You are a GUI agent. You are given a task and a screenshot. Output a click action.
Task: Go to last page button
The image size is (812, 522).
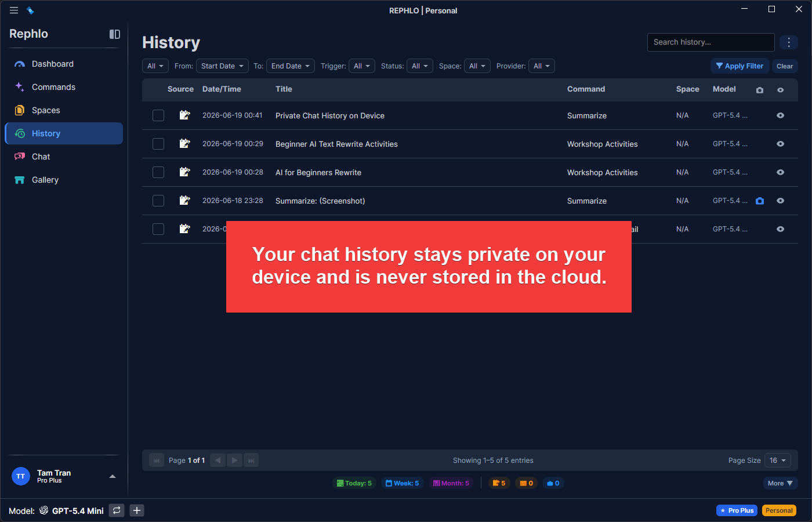251,461
